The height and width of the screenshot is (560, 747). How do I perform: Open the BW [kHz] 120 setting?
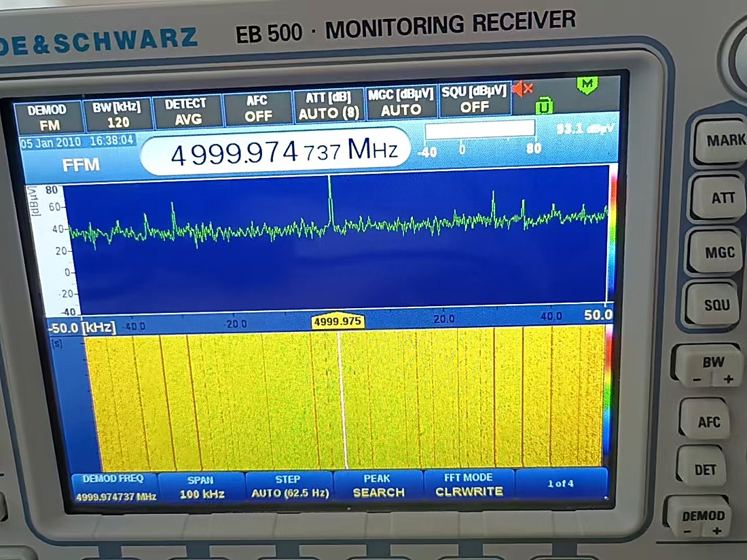117,114
